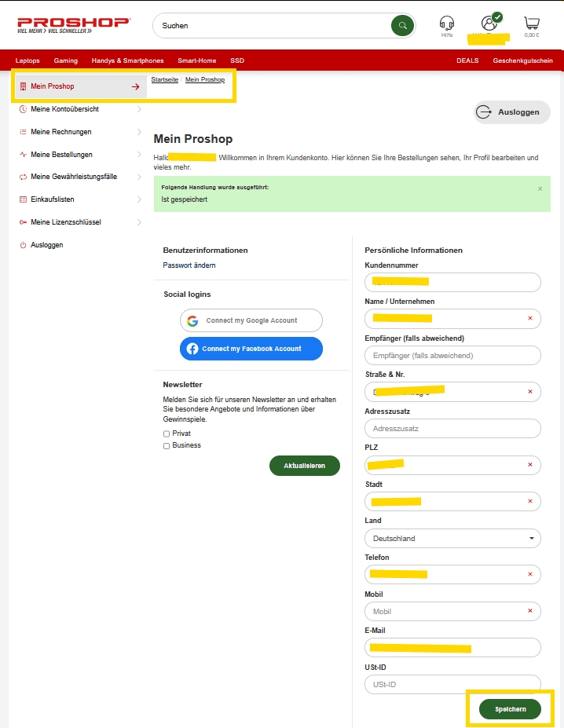This screenshot has height=728, width=564.
Task: Click the Google logo on connect button
Action: click(x=192, y=320)
